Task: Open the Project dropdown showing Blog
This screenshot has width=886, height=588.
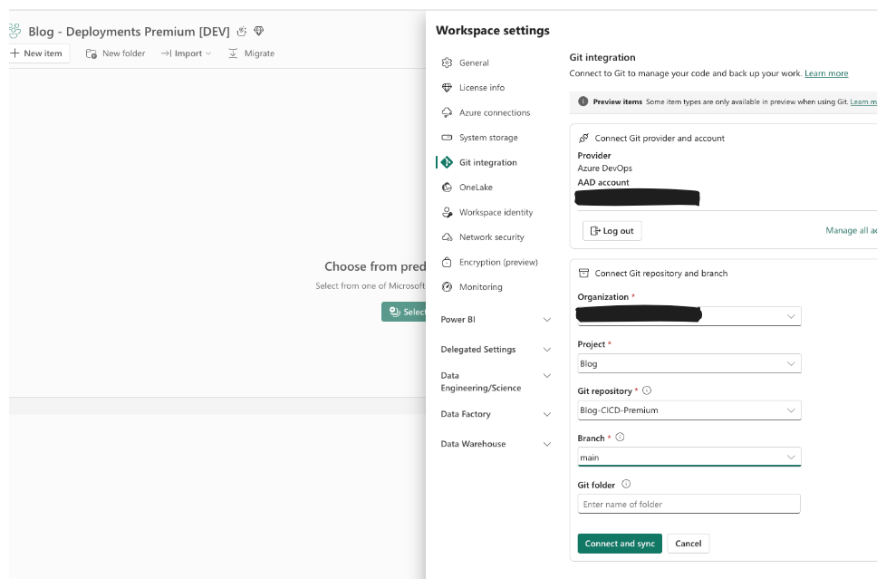Action: pos(689,363)
